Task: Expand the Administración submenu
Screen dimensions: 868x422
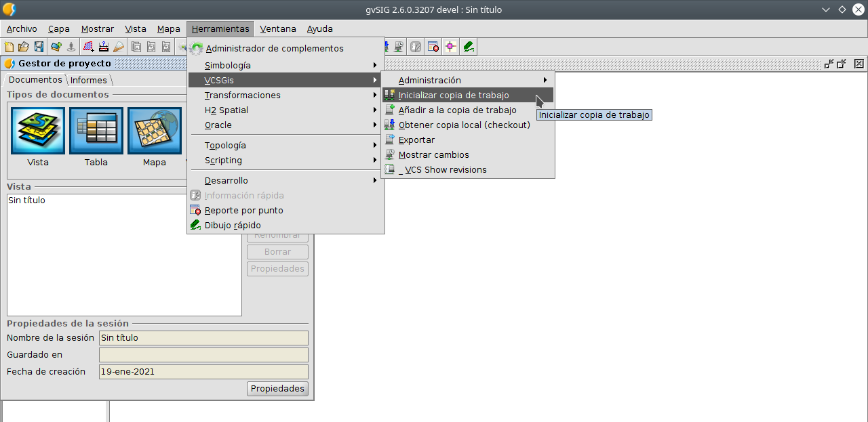Action: [468, 81]
